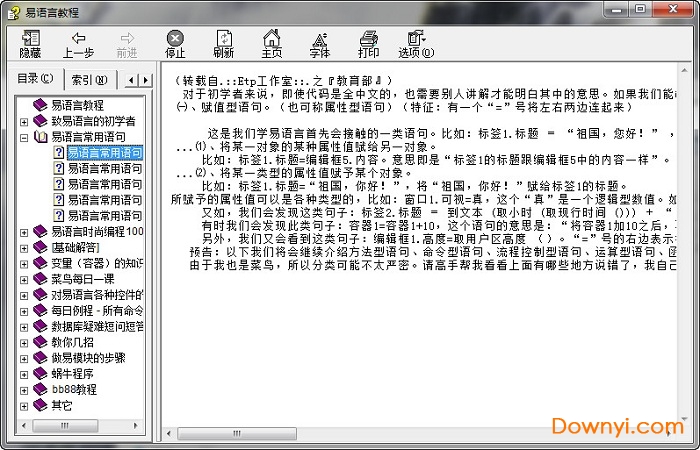Click the 打印 (Print) icon
The image size is (700, 450).
[368, 38]
